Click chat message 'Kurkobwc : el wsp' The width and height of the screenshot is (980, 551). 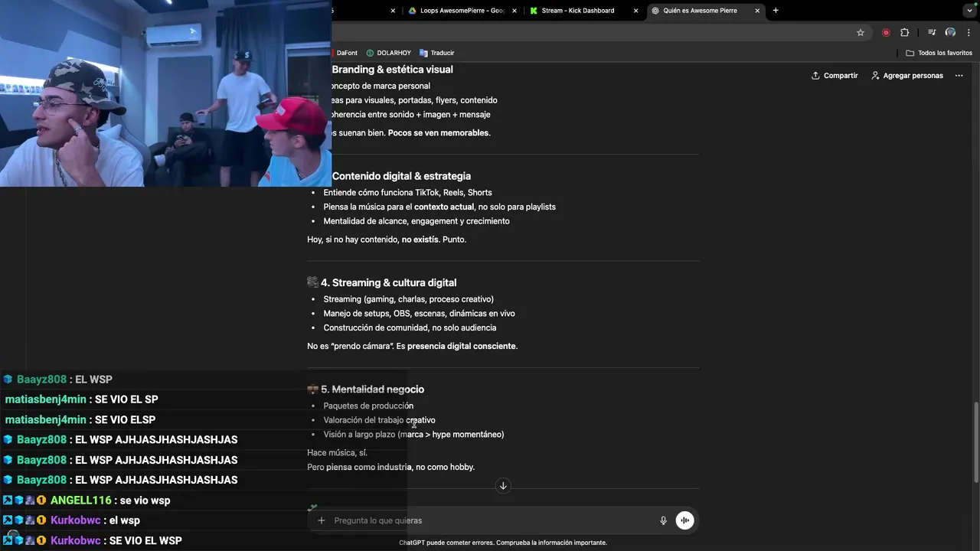tap(71, 520)
